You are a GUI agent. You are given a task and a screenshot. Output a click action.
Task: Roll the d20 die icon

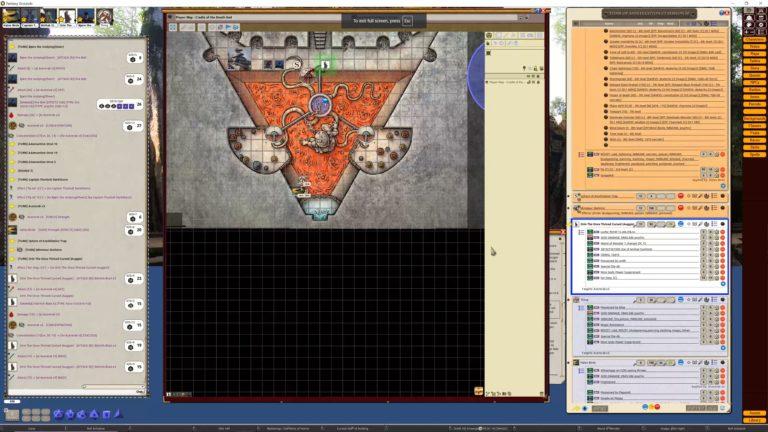coord(58,414)
